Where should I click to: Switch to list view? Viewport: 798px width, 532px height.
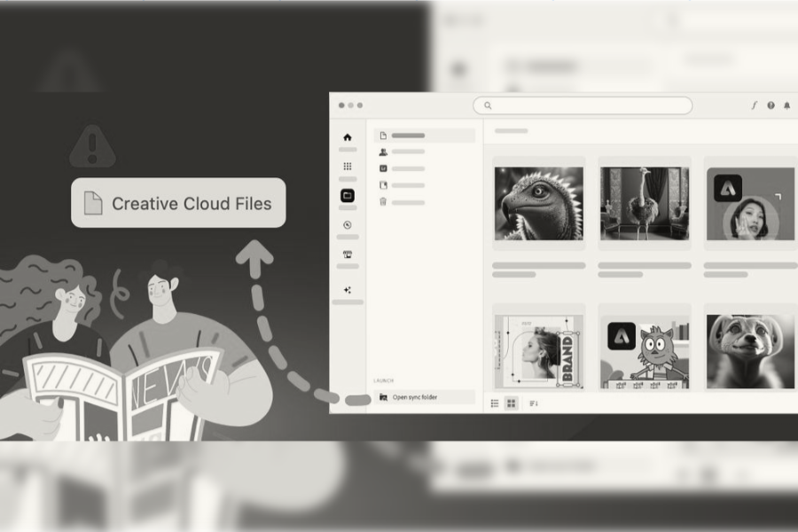pyautogui.click(x=495, y=403)
